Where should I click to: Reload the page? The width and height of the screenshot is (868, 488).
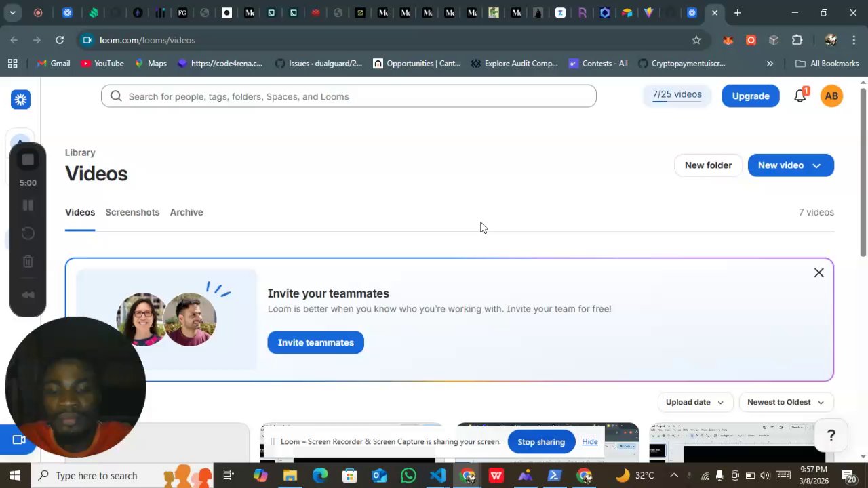pos(60,40)
